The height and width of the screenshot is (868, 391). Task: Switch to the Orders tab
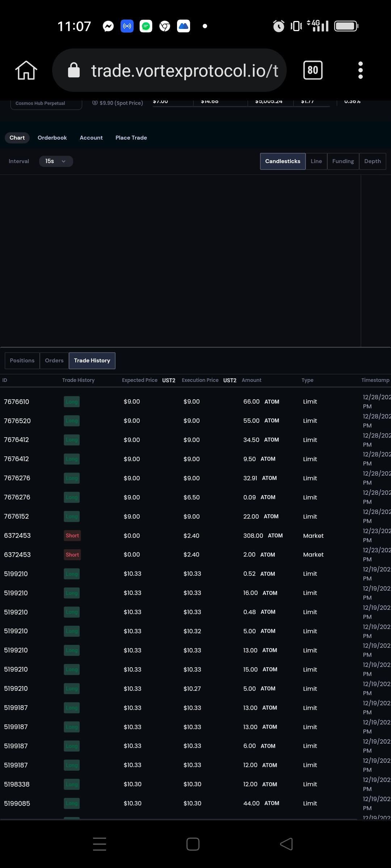pyautogui.click(x=54, y=361)
